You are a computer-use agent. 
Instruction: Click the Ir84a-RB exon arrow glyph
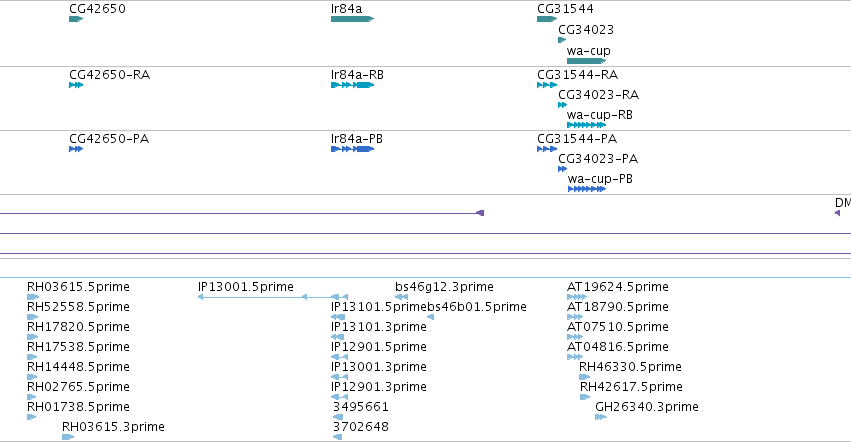tap(352, 85)
